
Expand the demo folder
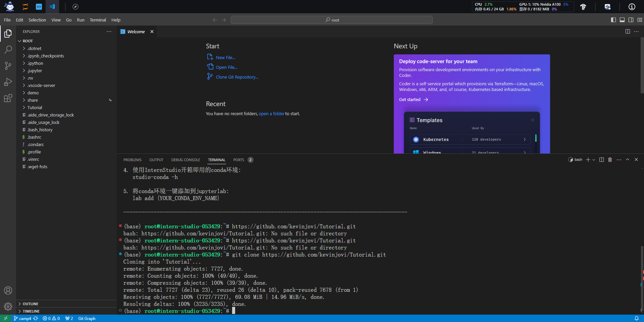[x=66, y=93]
